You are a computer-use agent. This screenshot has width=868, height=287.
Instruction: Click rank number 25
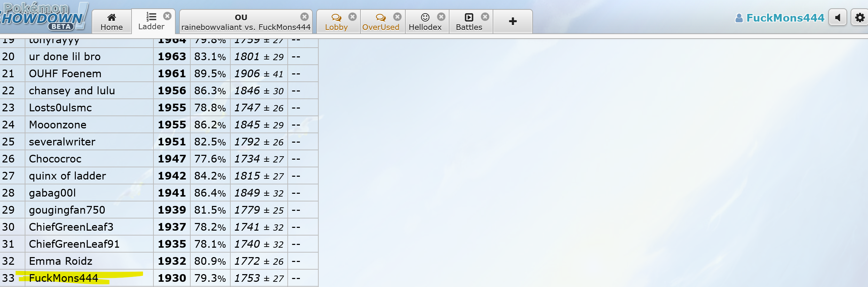[8, 142]
